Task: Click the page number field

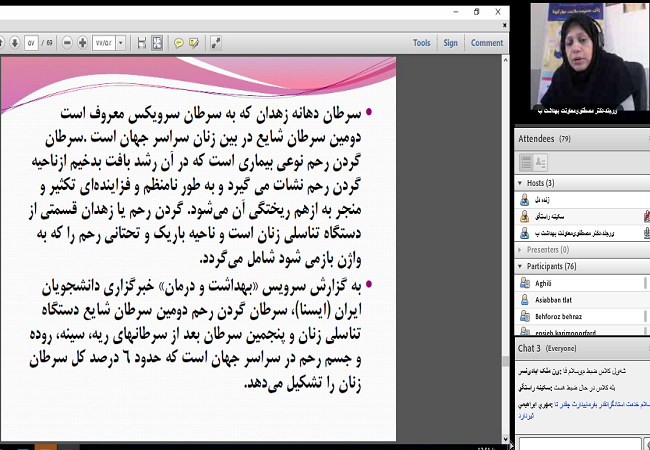Action: pyautogui.click(x=30, y=43)
